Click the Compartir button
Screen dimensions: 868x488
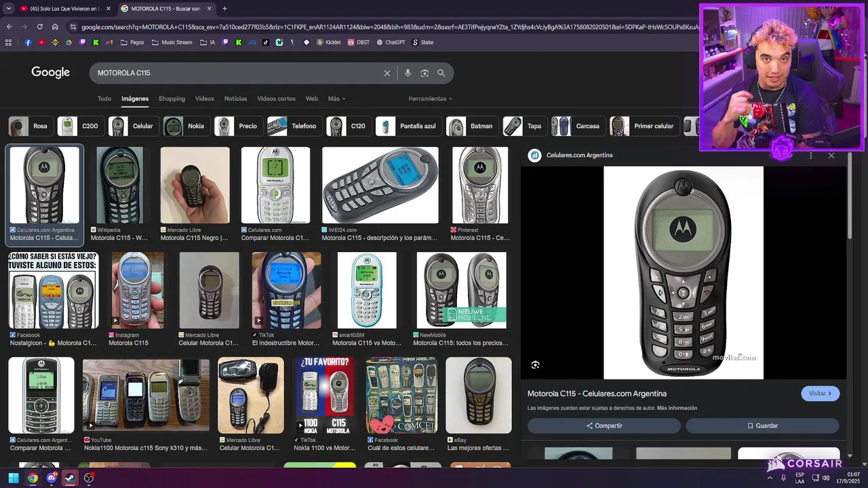pos(604,426)
